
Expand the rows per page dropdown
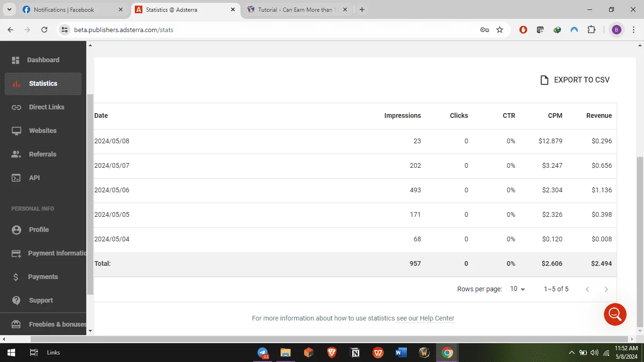pos(518,289)
